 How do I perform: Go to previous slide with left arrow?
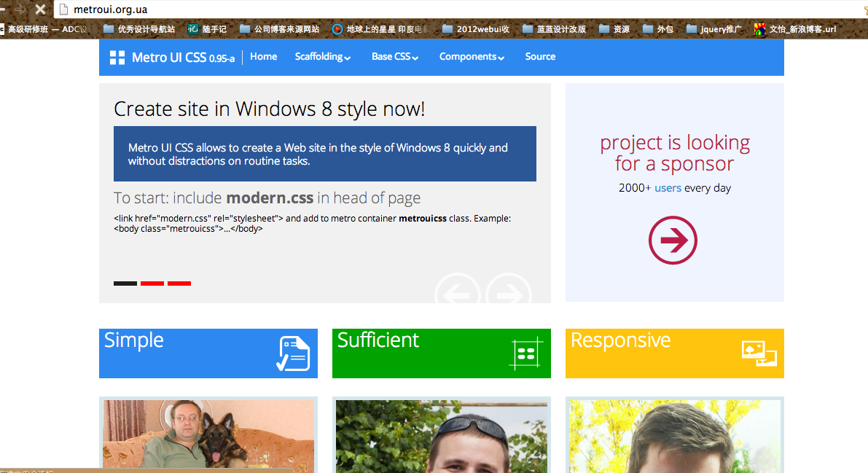[x=457, y=292]
